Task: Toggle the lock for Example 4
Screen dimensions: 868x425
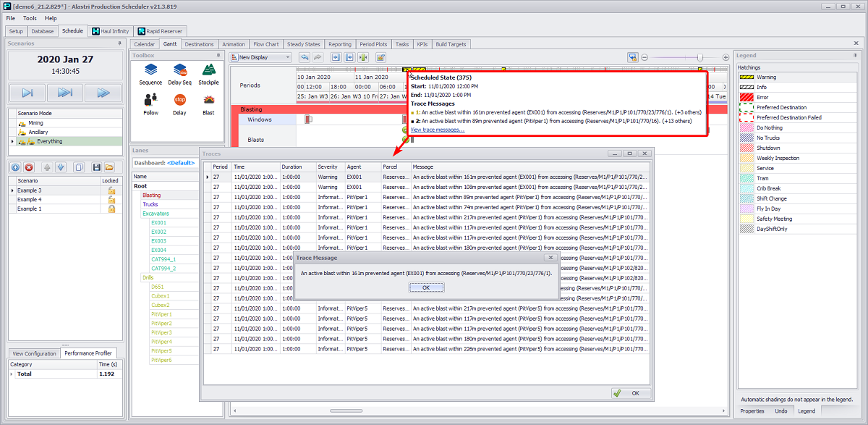Action: coord(111,199)
